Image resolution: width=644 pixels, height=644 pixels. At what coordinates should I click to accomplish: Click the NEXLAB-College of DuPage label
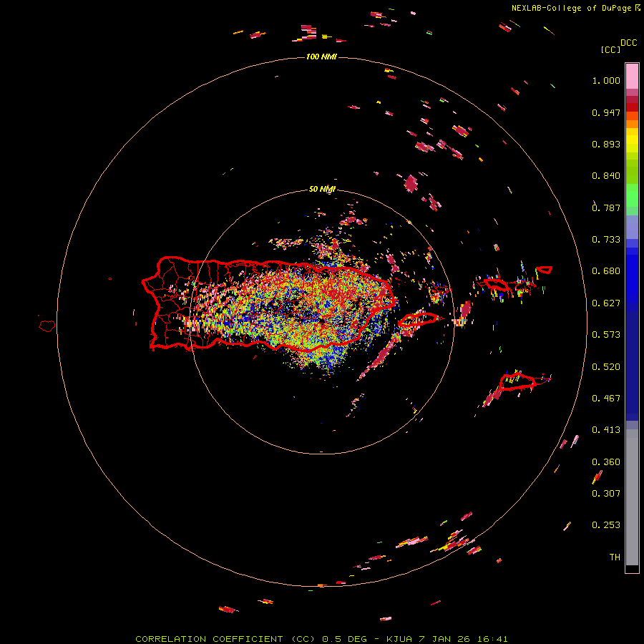(571, 8)
